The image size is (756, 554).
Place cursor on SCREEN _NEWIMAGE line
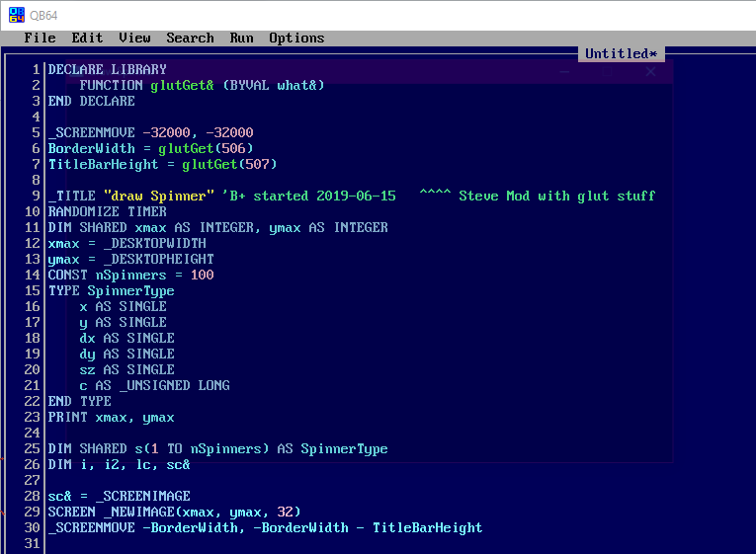point(174,512)
